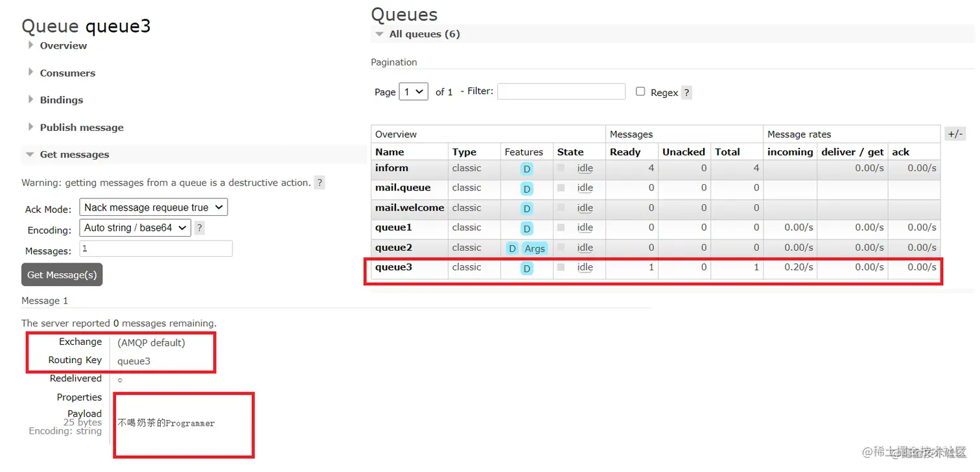Screen dimensions: 980x472
Task: Click the idle state label for queue3
Action: coord(585,267)
